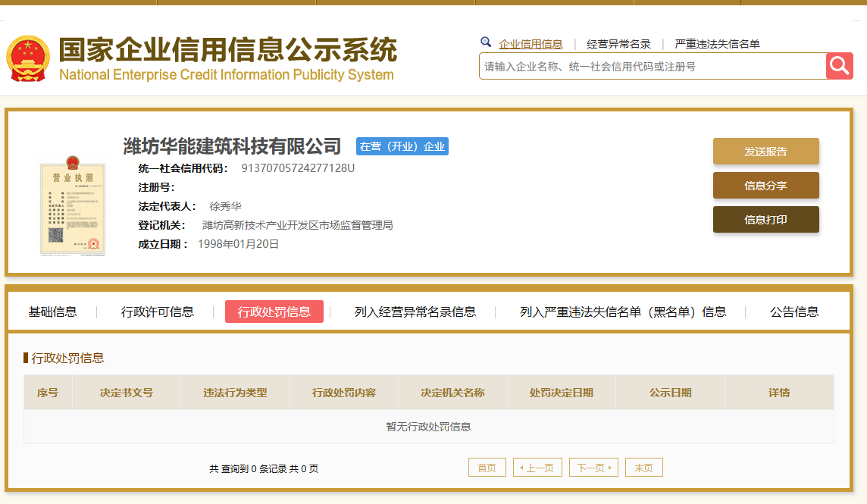This screenshot has width=867, height=504.
Task: Click the 序号 column header
Action: pos(48,393)
